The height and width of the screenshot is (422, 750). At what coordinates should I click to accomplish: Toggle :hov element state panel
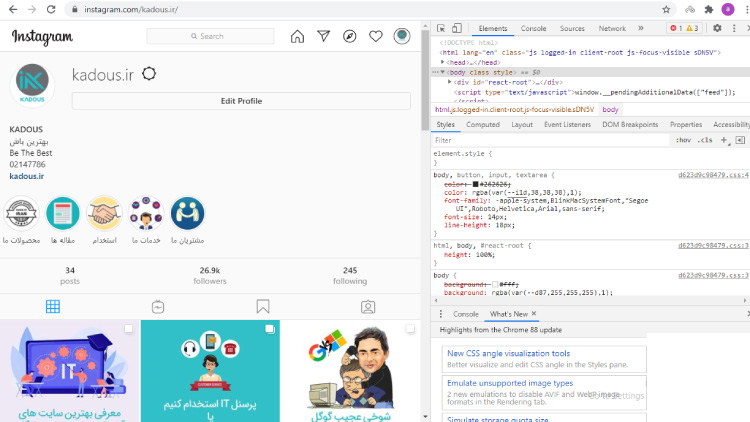point(683,141)
